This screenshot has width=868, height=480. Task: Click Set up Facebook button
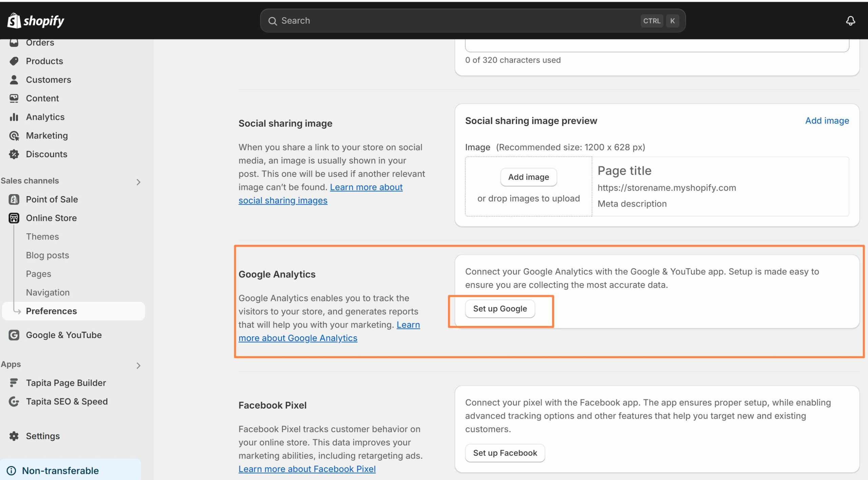click(505, 453)
